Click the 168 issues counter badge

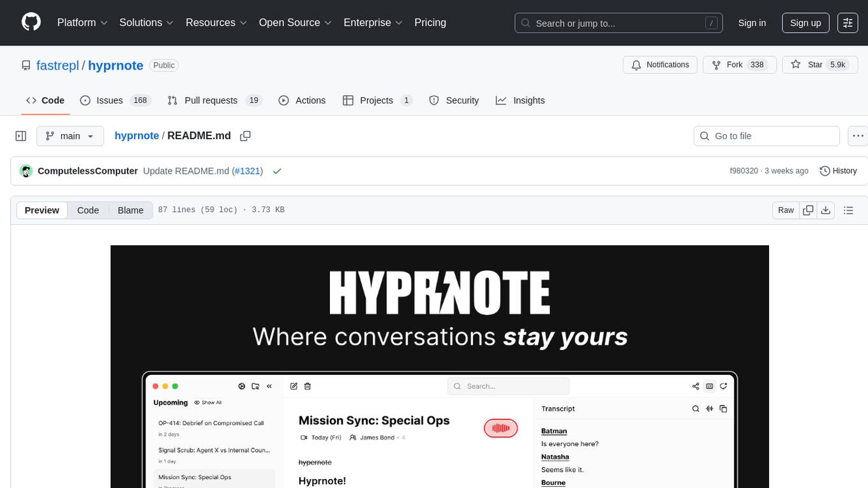point(140,100)
